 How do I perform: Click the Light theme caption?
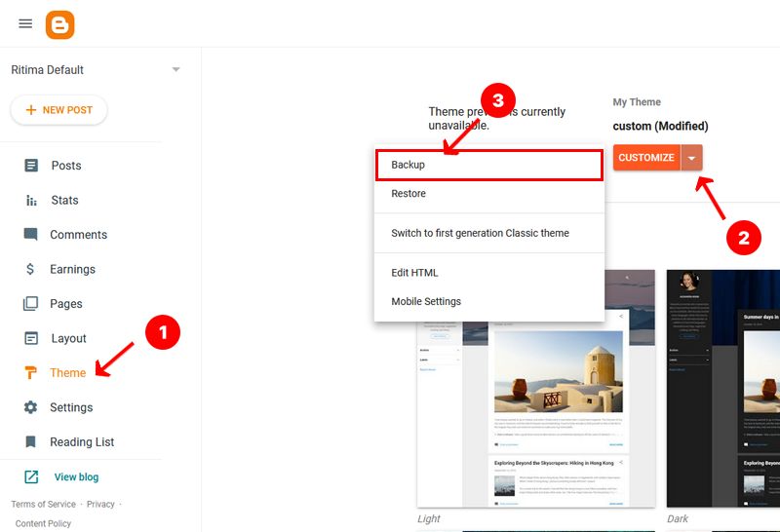(x=429, y=518)
